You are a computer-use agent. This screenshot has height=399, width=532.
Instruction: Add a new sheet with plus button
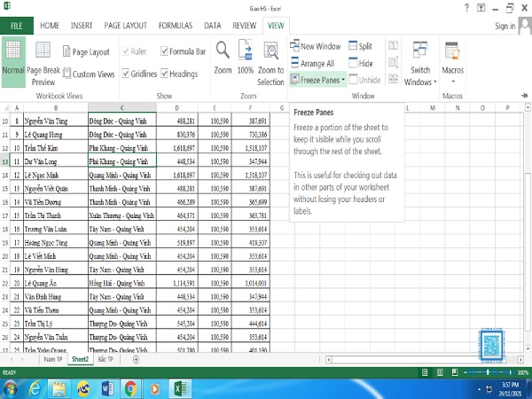point(136,359)
